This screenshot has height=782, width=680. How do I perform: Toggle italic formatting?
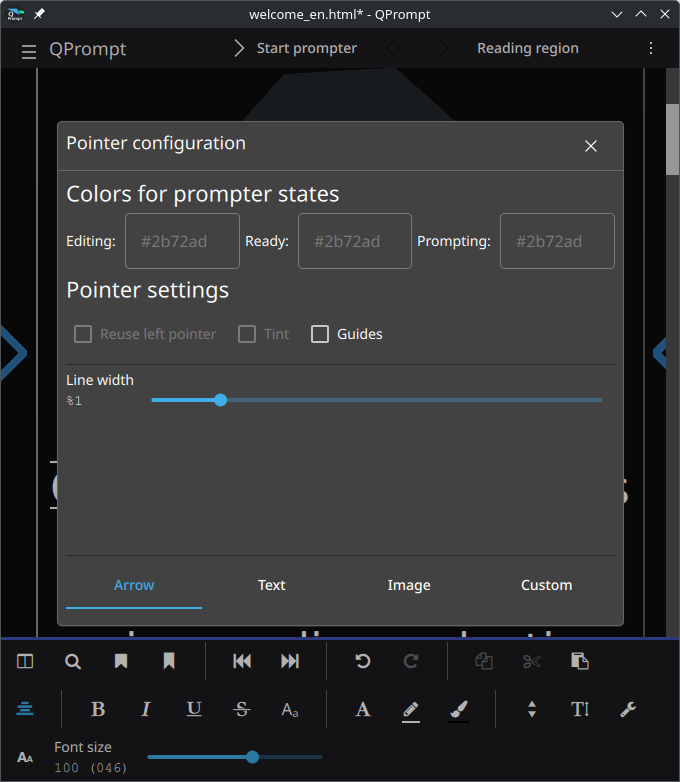(x=146, y=709)
